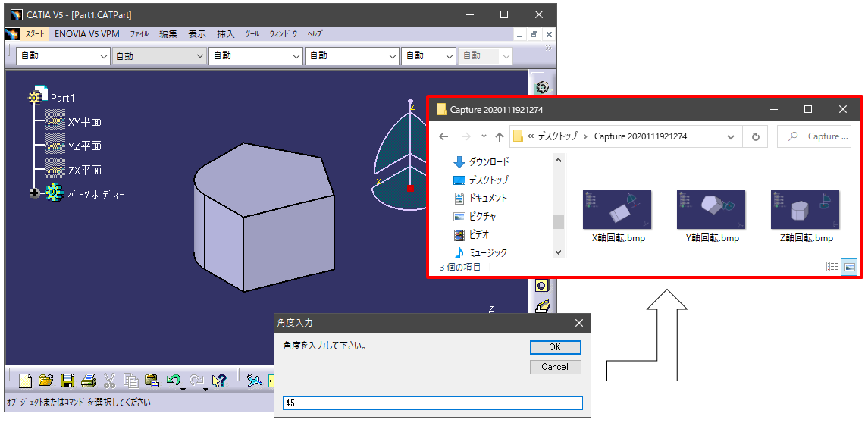868x423 pixels.
Task: Confirm the angle with OK button
Action: (x=555, y=347)
